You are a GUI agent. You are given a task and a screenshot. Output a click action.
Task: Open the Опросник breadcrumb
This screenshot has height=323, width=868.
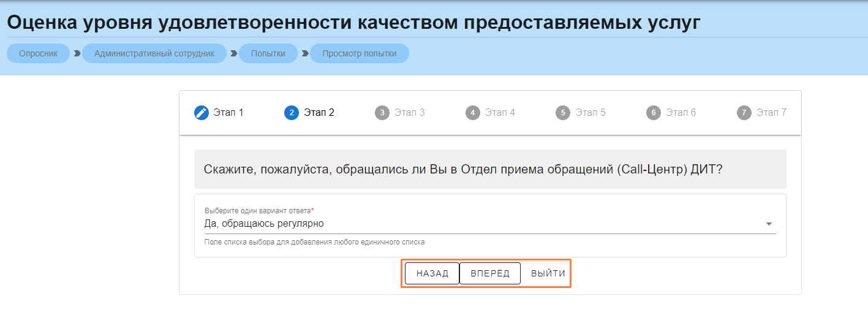pos(38,53)
